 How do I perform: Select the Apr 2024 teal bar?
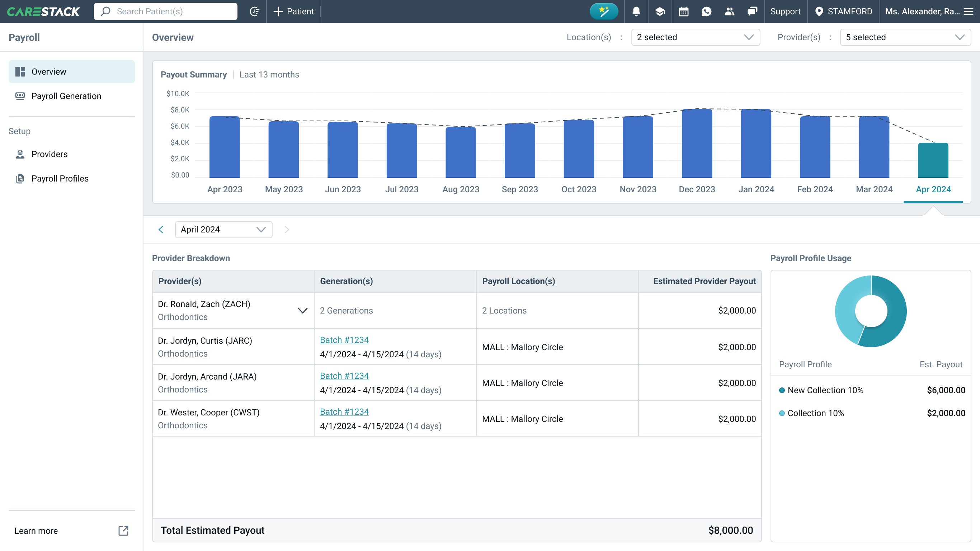[933, 160]
